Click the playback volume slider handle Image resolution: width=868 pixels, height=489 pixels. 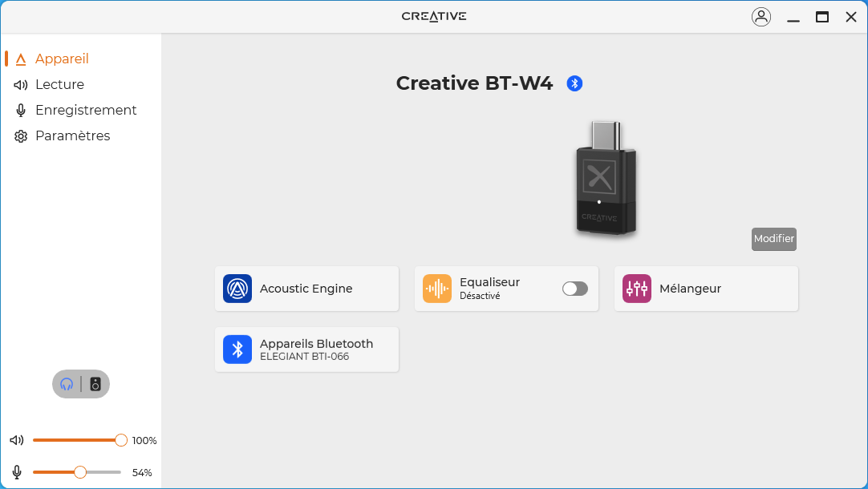coord(121,440)
